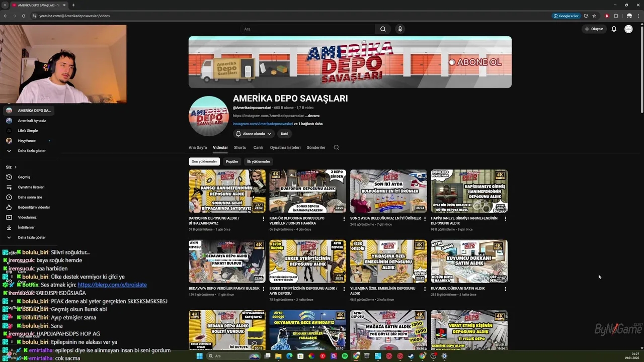The width and height of the screenshot is (644, 362).
Task: Open options menu for BEDAVAYA DEPO VERDİLER video
Action: coord(263,289)
